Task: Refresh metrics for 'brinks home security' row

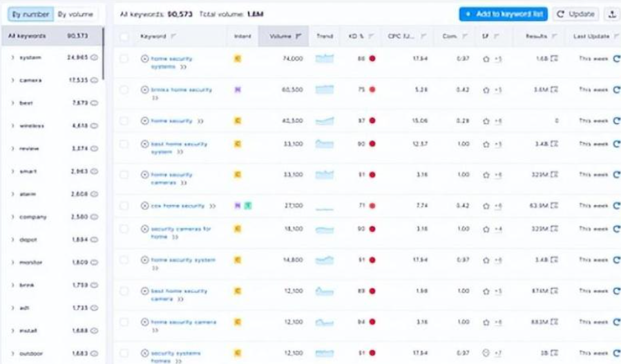Action: pos(616,90)
